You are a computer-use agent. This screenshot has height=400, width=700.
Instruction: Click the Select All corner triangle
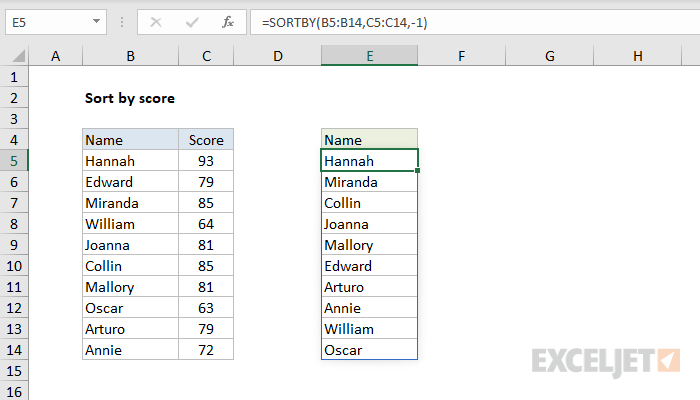coord(16,58)
